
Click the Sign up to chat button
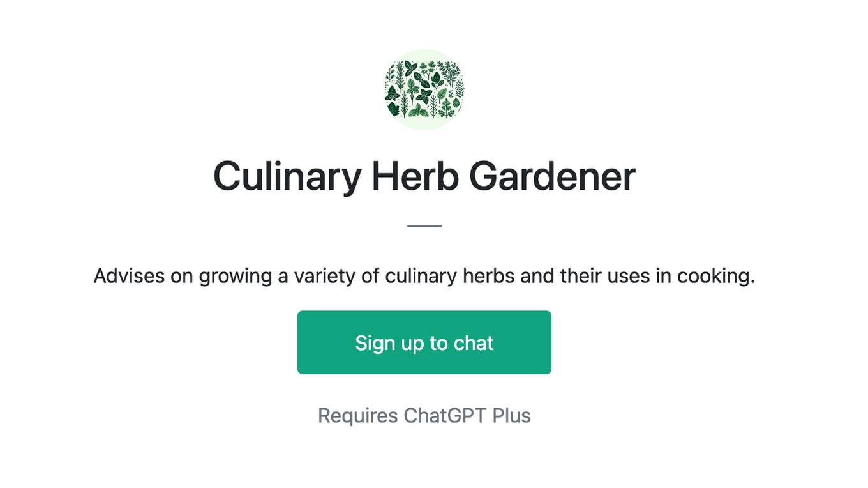tap(424, 342)
